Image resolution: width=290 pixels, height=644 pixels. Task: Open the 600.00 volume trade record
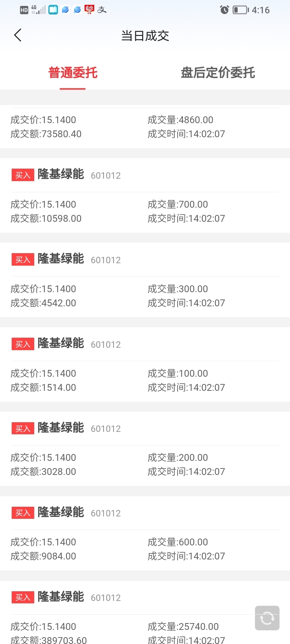click(x=145, y=533)
